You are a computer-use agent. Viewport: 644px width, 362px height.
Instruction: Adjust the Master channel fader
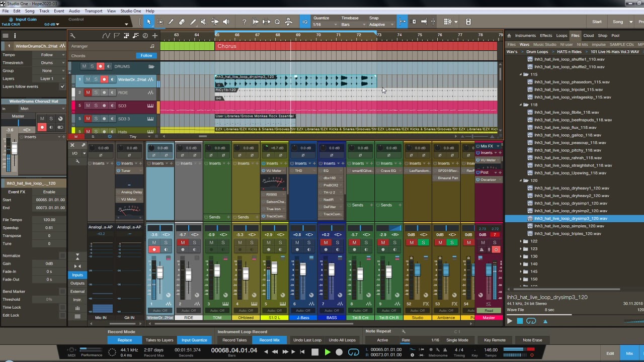click(x=488, y=270)
